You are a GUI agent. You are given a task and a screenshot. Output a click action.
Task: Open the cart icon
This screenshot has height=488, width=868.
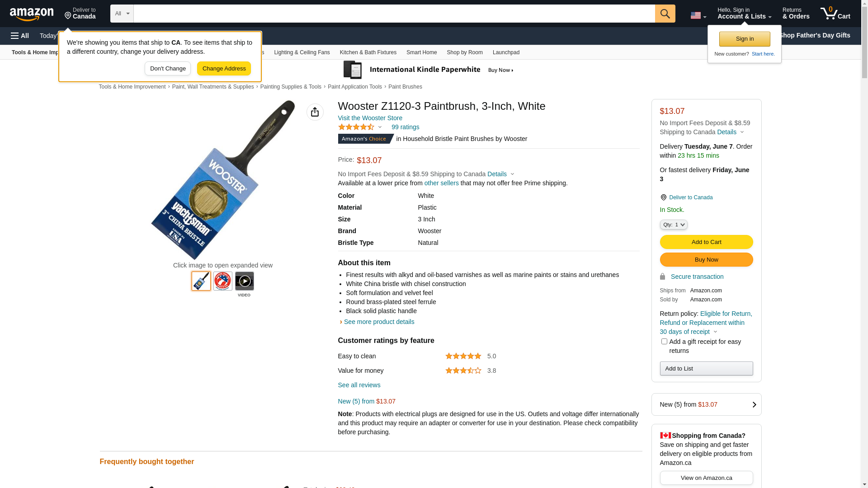(835, 14)
